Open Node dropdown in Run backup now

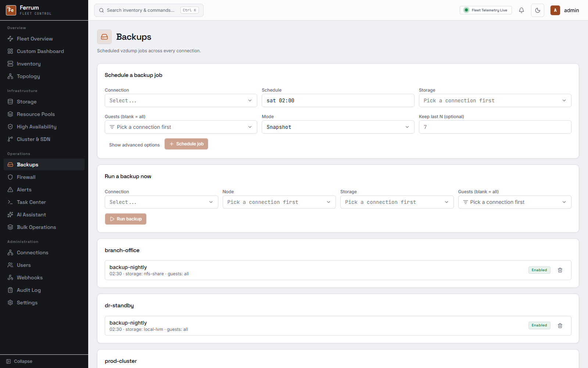[279, 202]
